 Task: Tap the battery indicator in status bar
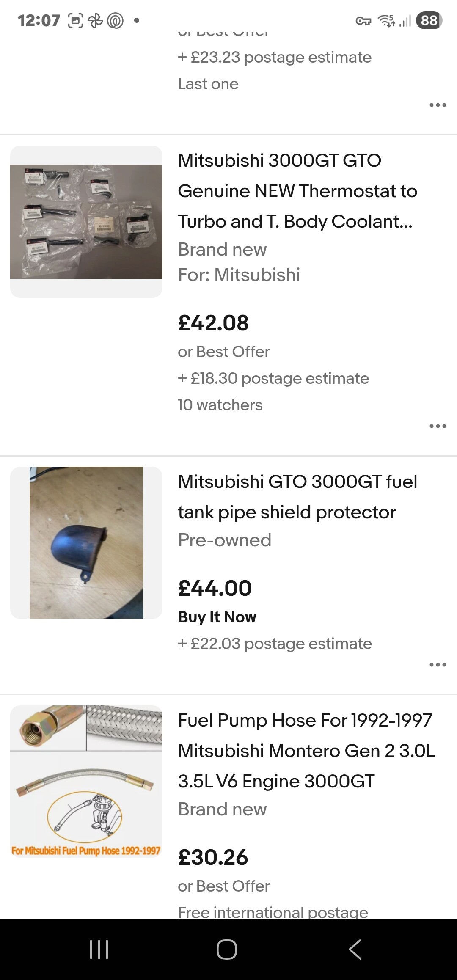(429, 20)
